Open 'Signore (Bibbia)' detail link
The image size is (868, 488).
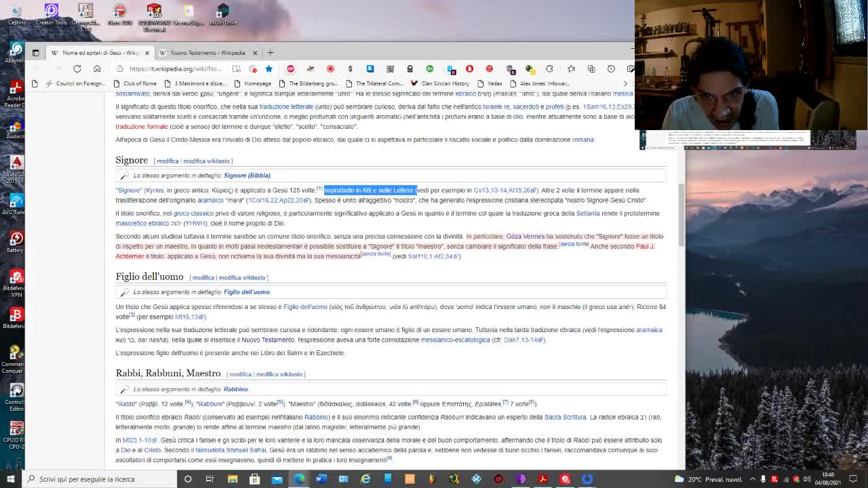247,176
